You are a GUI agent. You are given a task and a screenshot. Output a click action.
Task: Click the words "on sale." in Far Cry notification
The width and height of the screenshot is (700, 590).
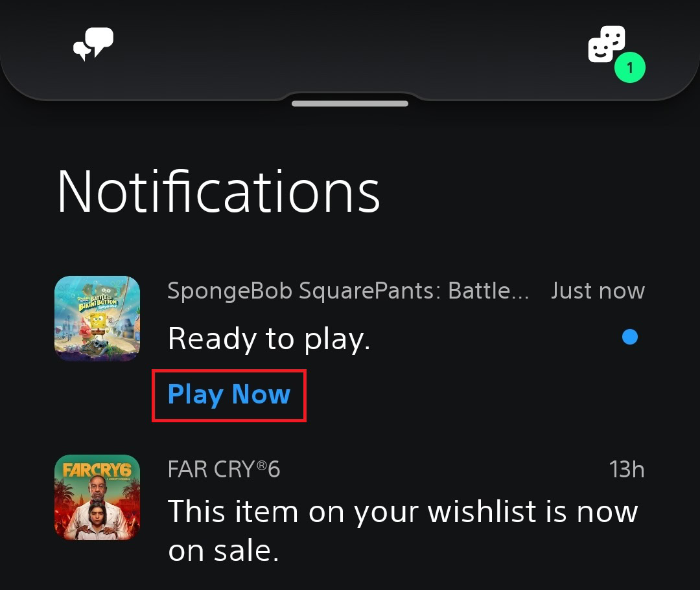[x=224, y=550]
